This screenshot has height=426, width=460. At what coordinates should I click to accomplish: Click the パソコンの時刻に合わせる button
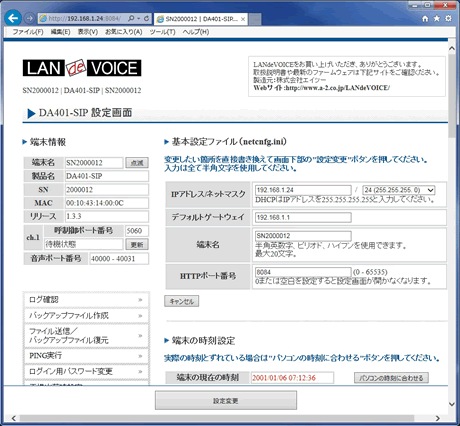(391, 378)
